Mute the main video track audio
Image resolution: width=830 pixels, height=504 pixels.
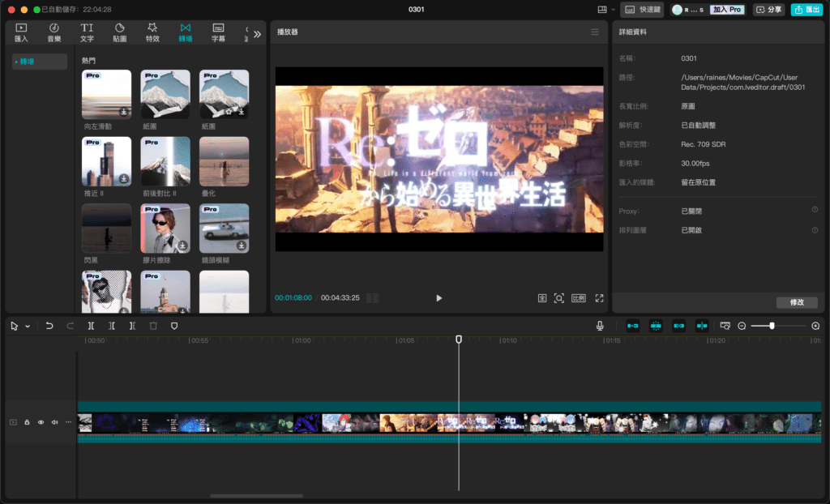pos(54,422)
